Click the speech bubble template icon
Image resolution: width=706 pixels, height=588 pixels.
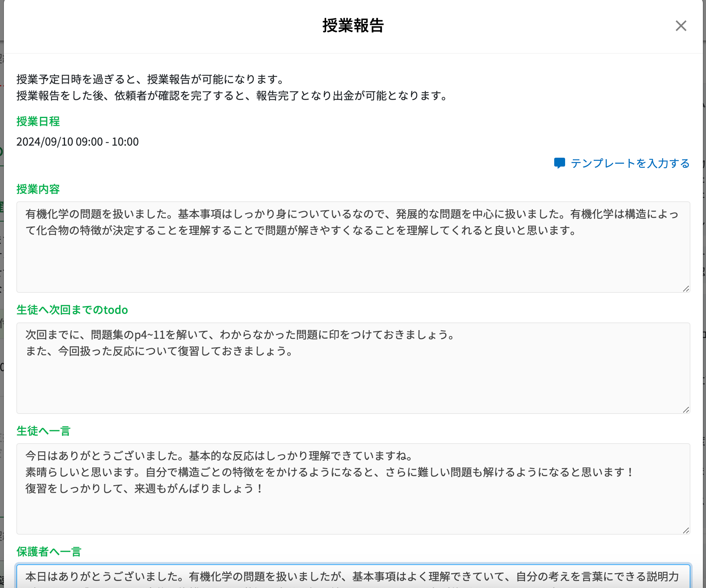point(559,163)
